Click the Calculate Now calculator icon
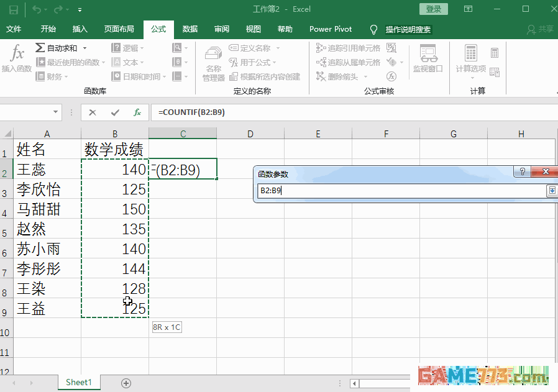 click(x=495, y=53)
